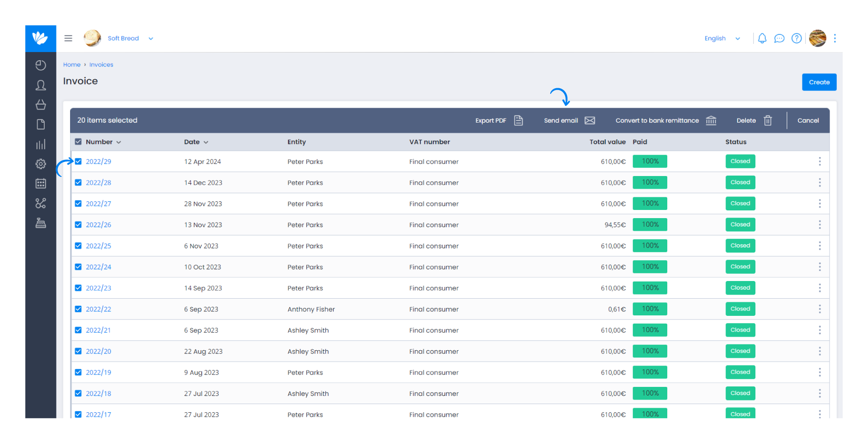This screenshot has width=868, height=443.
Task: Uncheck invoice 2022/24 checkbox
Action: pos(78,267)
